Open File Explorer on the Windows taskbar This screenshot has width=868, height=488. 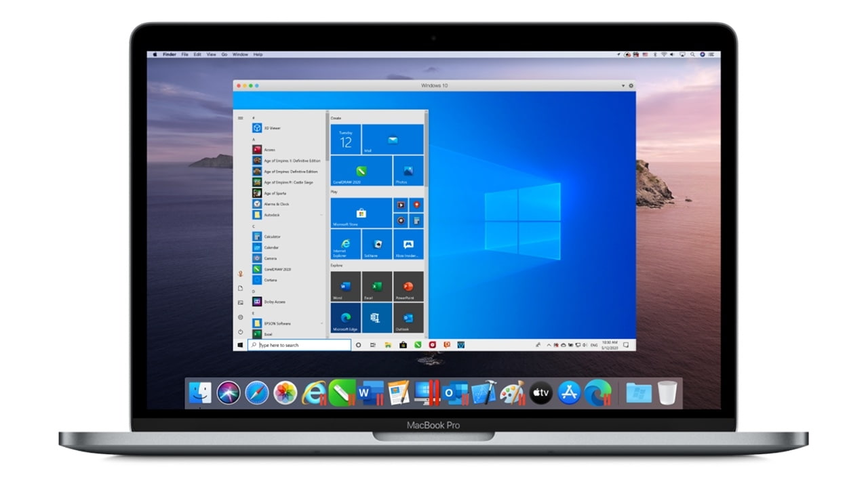point(389,345)
